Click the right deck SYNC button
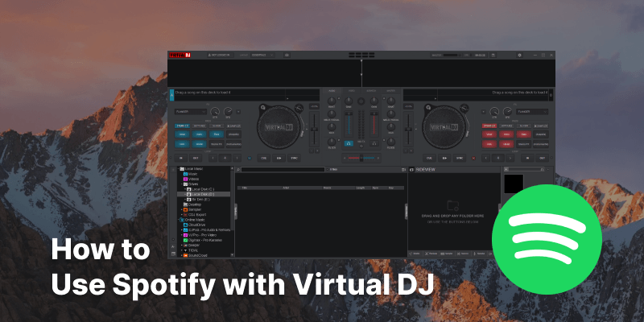 [x=460, y=158]
